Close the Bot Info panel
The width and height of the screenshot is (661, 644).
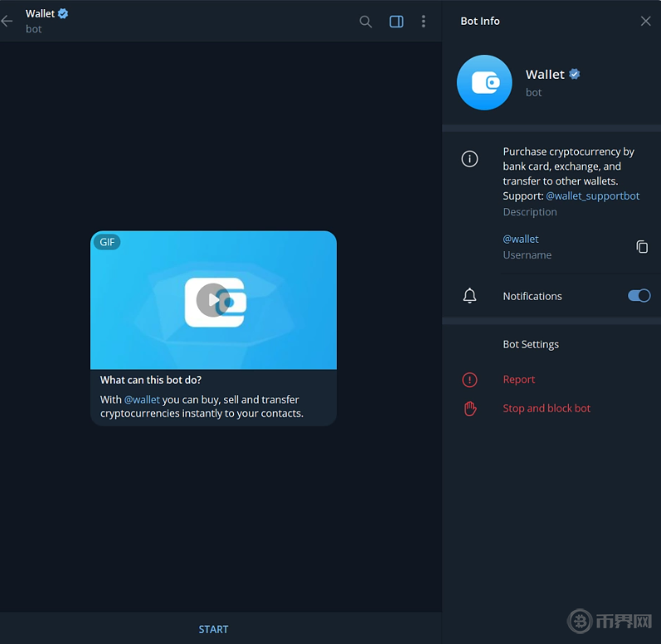[645, 22]
